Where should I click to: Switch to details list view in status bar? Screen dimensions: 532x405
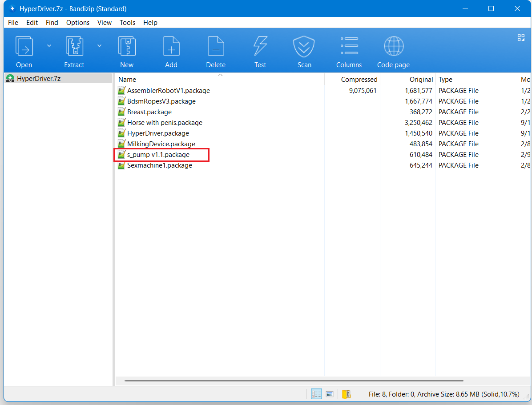(316, 394)
